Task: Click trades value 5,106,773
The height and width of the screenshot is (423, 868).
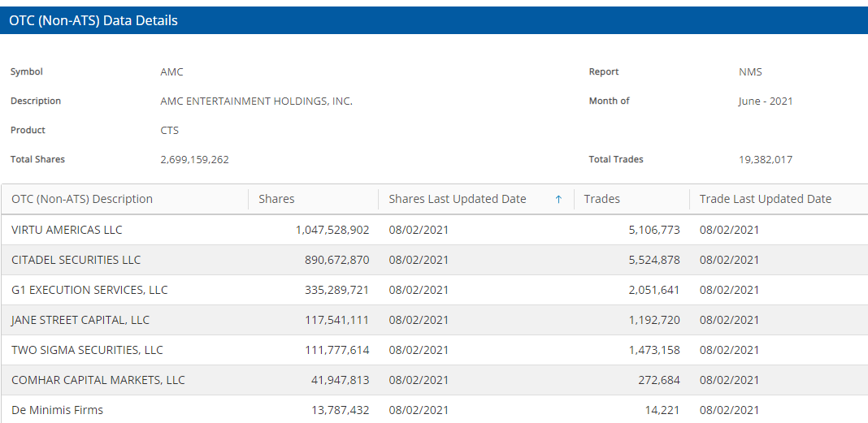Action: (x=654, y=230)
